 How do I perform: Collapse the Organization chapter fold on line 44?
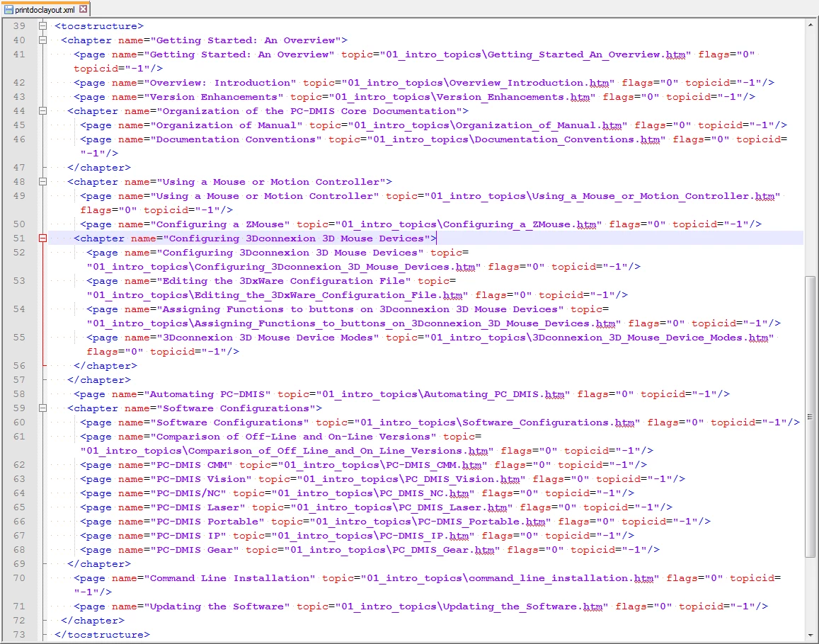[x=43, y=110]
